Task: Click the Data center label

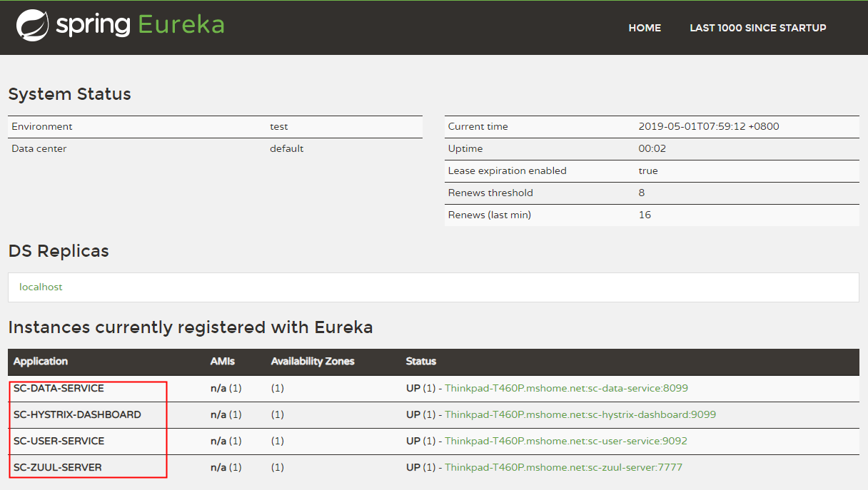Action: (x=39, y=148)
